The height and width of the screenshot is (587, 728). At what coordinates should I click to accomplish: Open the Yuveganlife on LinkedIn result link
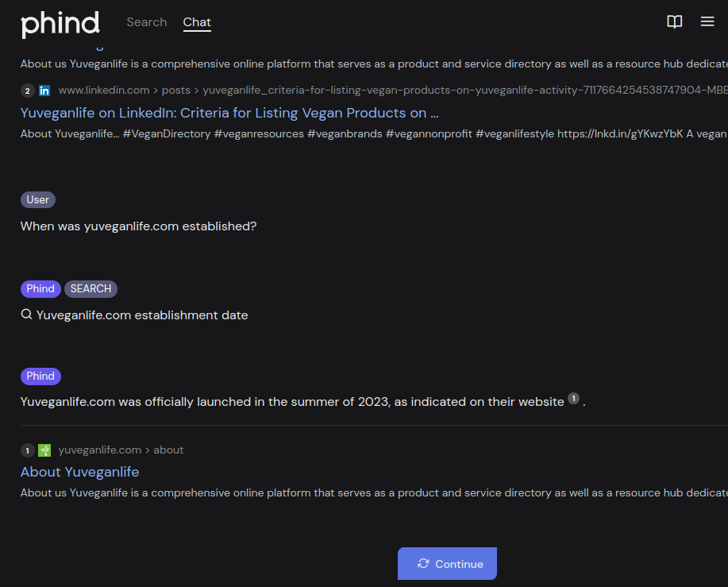[x=229, y=113]
